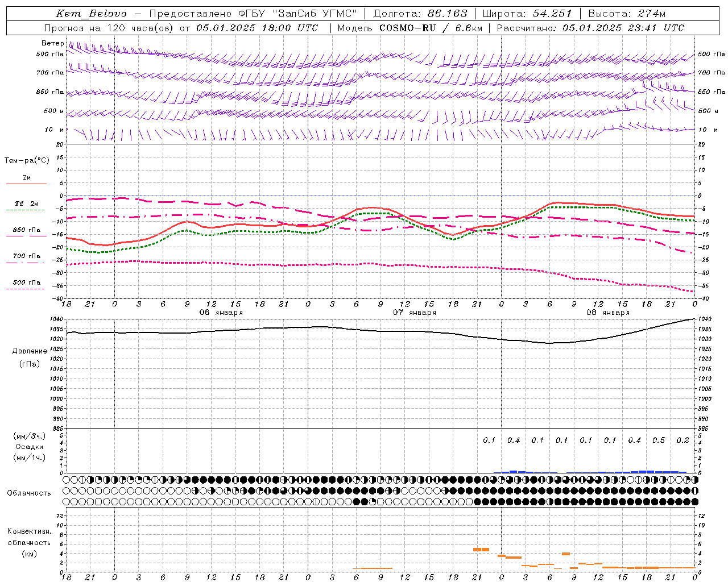Click the "850 гПа" entry in temperature legend
Viewport: 728px width, 582px height.
coord(27,230)
